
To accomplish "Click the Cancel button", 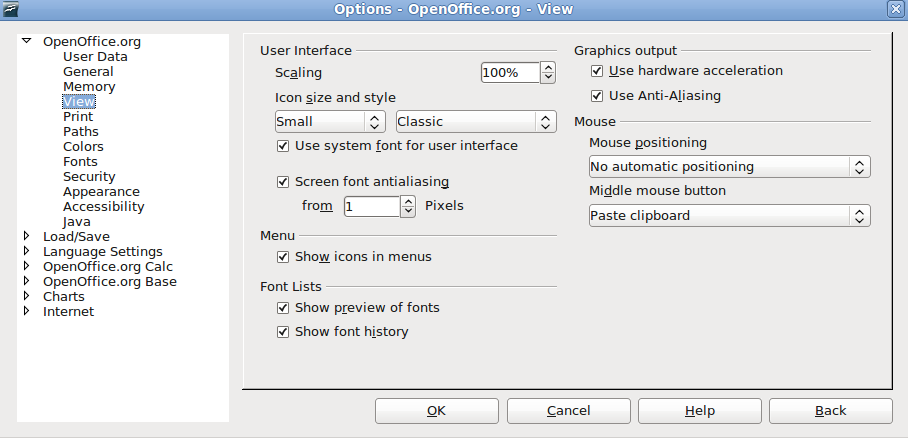I will [x=569, y=411].
